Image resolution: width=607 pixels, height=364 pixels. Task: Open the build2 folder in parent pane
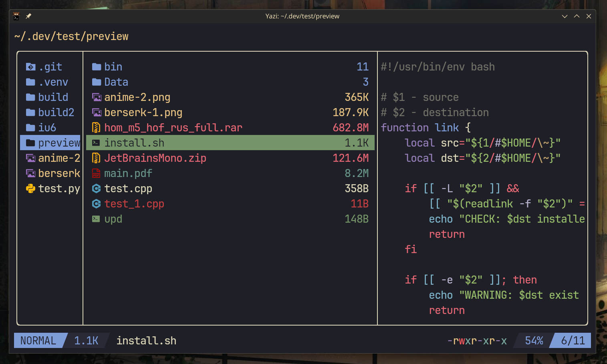pos(56,113)
